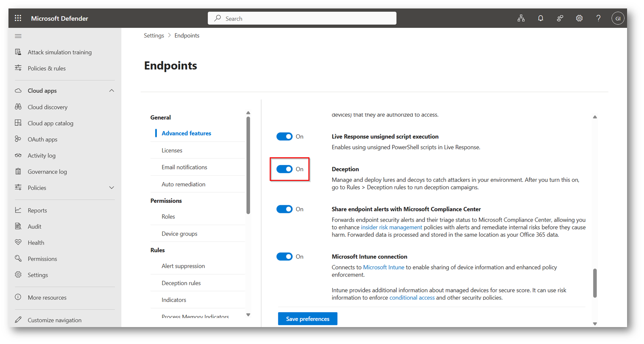Screen dimensions: 644x344
Task: Go to Settings via breadcrumb
Action: (154, 35)
